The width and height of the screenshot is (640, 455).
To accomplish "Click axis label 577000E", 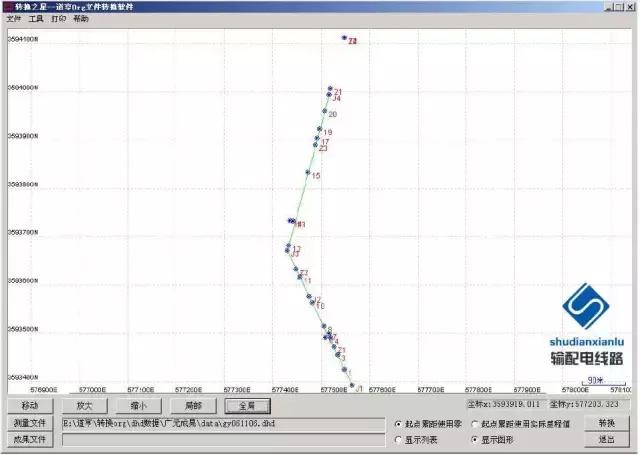I will (x=92, y=390).
